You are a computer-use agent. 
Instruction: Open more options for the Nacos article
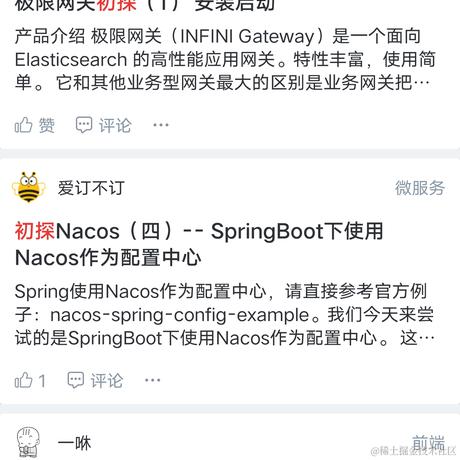click(152, 380)
